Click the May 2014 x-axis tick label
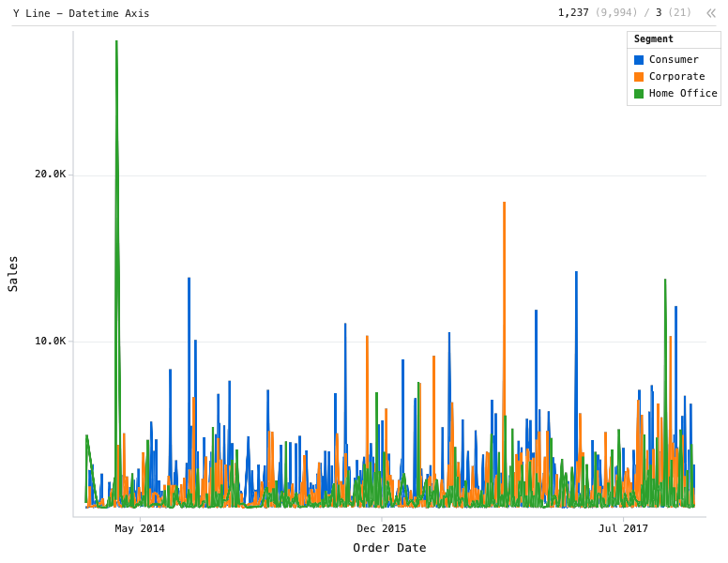The width and height of the screenshot is (728, 563). pos(140,528)
